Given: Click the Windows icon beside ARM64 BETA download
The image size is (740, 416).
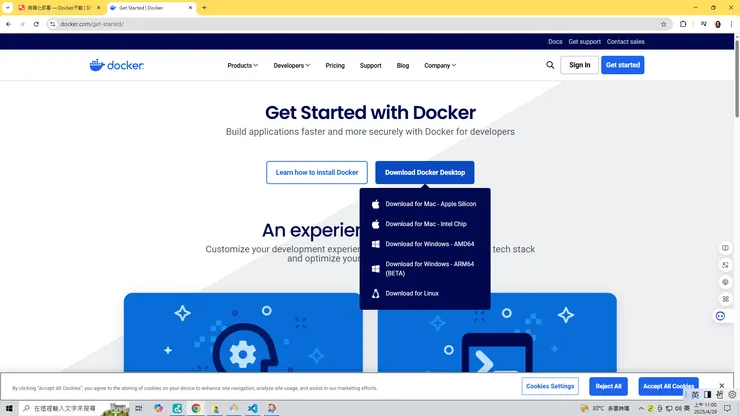Looking at the screenshot, I should (376, 269).
